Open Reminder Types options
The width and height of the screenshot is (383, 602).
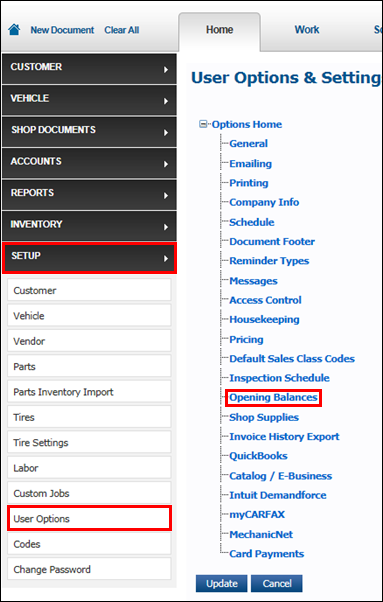269,261
